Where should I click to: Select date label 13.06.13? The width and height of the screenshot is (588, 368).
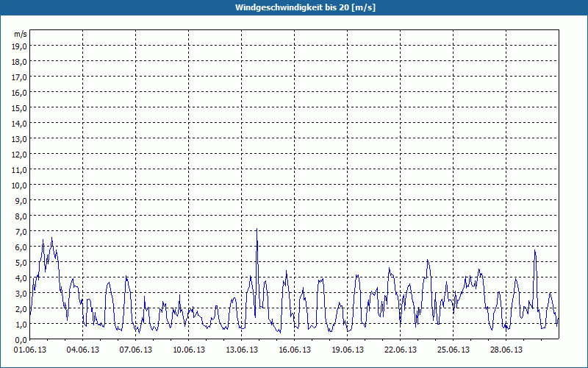tap(242, 350)
